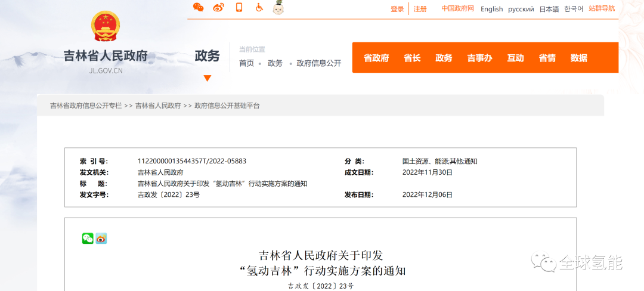The height and width of the screenshot is (291, 644).
Task: Click the 登录 login link
Action: click(x=397, y=9)
